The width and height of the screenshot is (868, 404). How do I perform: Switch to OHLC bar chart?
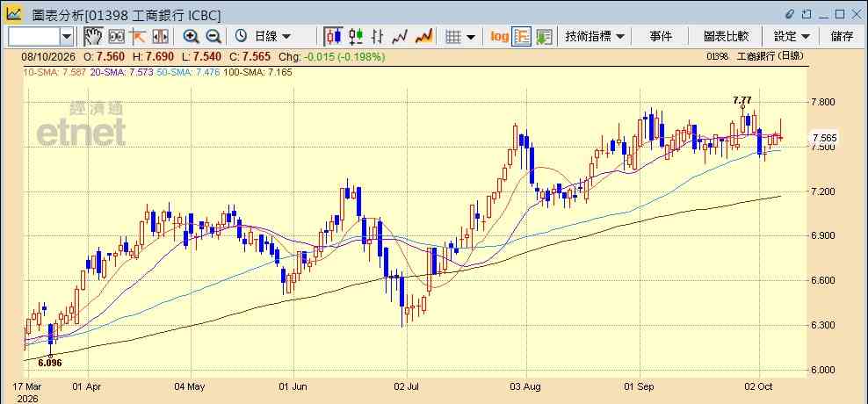coord(377,37)
